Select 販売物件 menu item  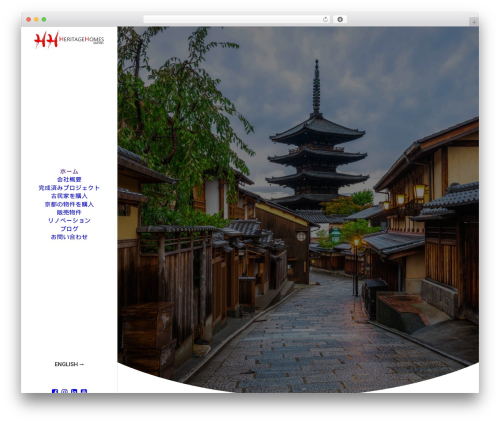(x=69, y=212)
